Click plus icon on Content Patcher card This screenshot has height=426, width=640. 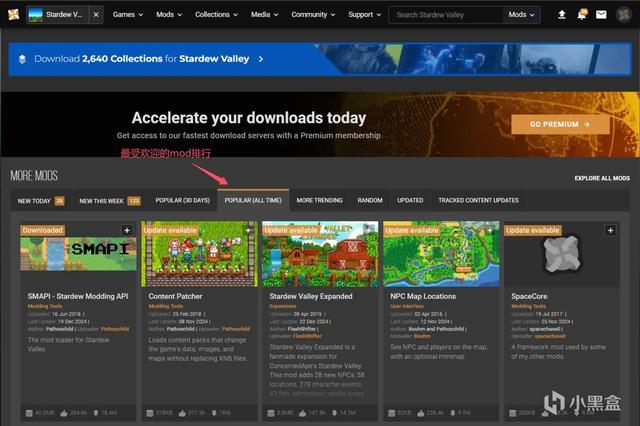248,231
